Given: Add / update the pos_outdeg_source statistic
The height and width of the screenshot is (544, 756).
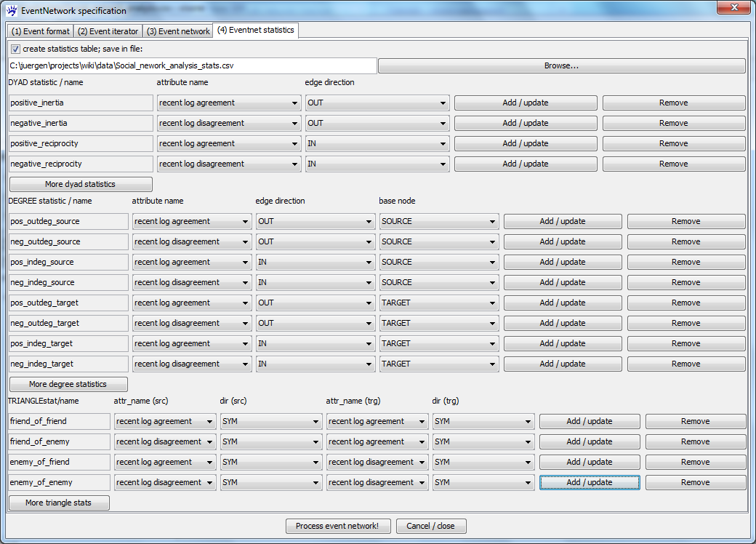Looking at the screenshot, I should [x=563, y=221].
